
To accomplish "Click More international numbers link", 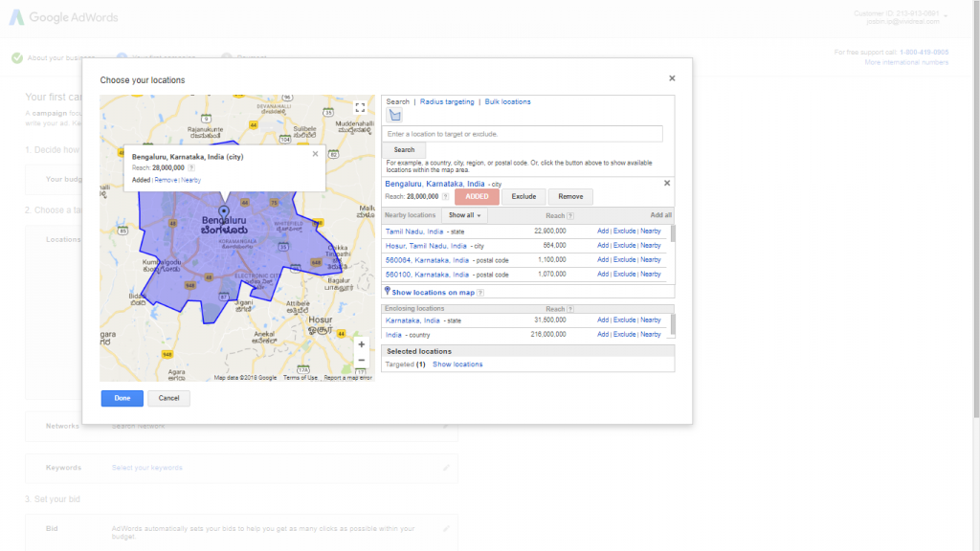I will (x=906, y=62).
